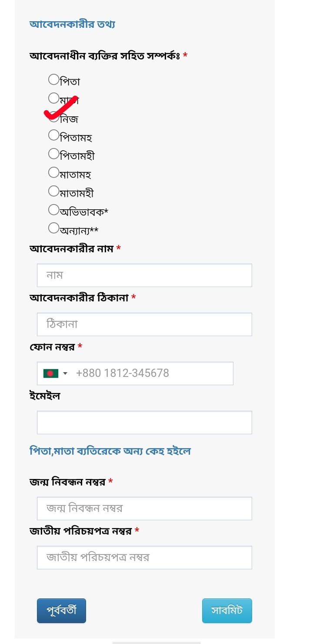Choose নিজ as relationship

click(x=53, y=116)
